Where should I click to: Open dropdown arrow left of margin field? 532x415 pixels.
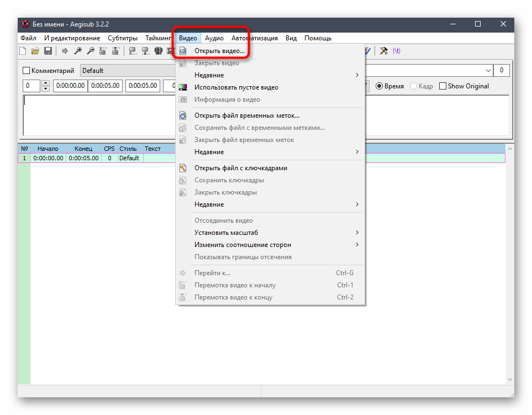(488, 71)
